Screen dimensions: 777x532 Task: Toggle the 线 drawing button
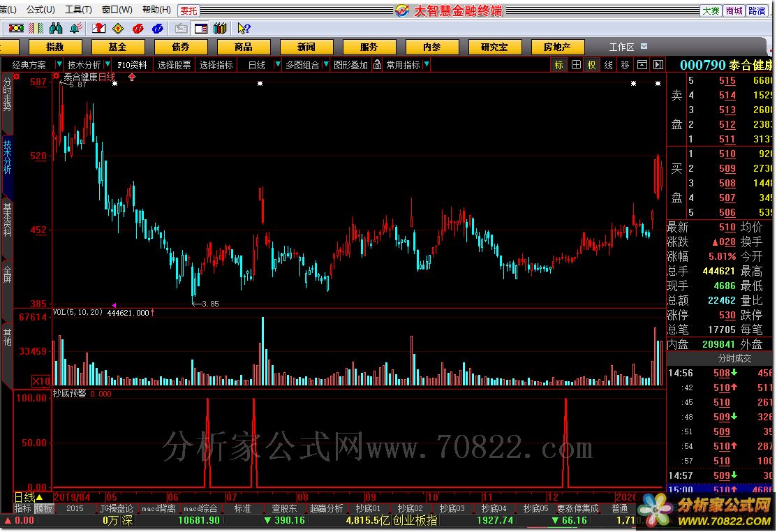(609, 65)
